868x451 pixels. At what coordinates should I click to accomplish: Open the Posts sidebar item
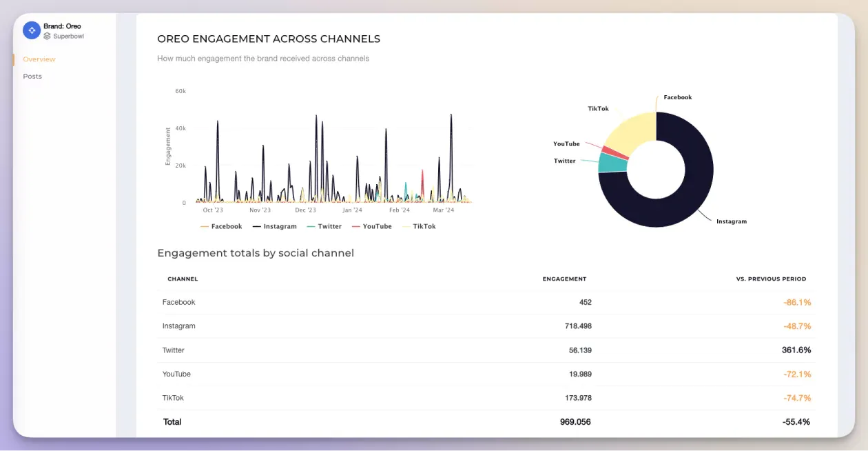tap(32, 77)
